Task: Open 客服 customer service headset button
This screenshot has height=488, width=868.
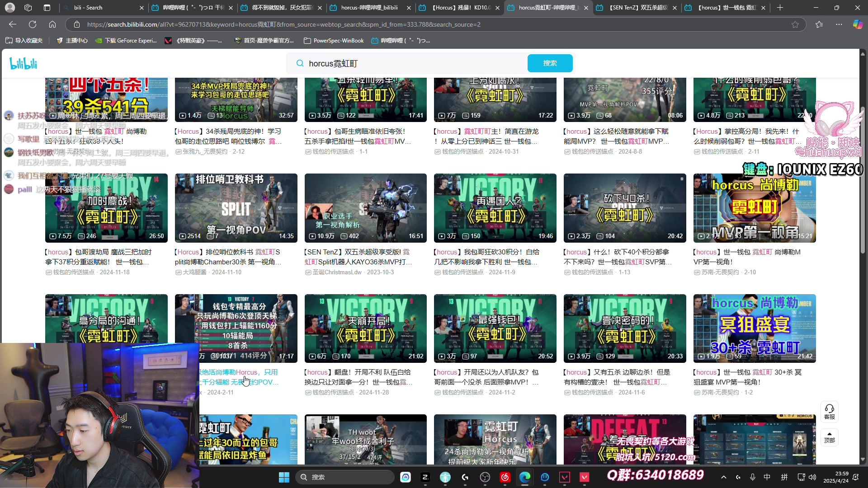Action: (x=830, y=412)
